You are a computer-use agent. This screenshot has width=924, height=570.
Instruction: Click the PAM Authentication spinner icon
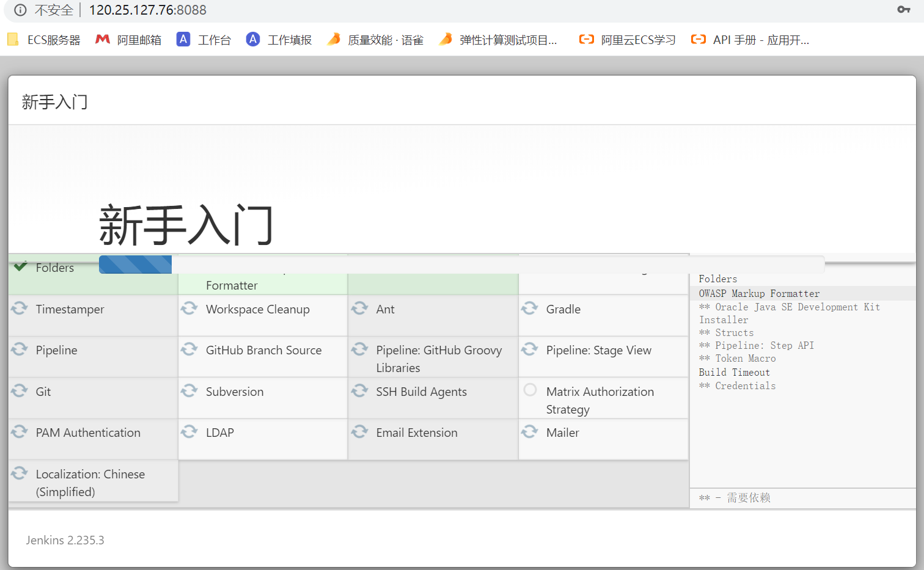20,431
